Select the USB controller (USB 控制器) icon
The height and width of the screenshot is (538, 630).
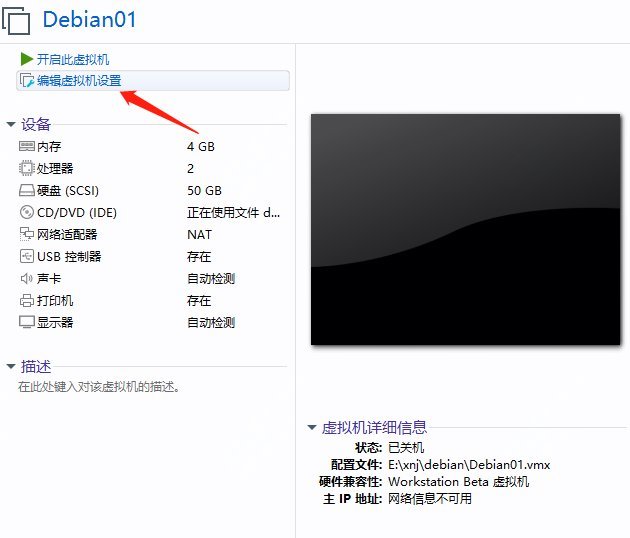(27, 256)
